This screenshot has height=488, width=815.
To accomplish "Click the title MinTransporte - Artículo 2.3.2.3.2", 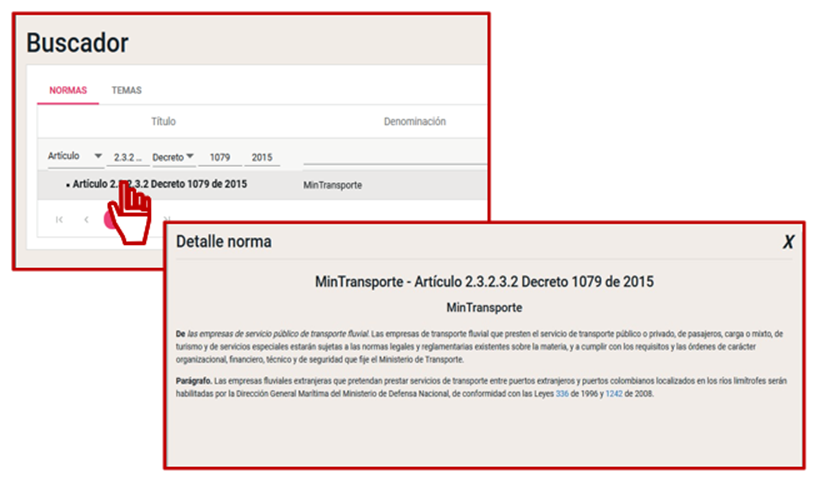I will [484, 282].
